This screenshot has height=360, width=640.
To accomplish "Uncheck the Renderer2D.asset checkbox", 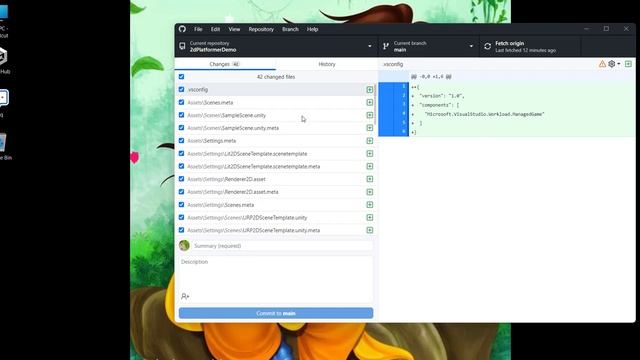I will 181,179.
